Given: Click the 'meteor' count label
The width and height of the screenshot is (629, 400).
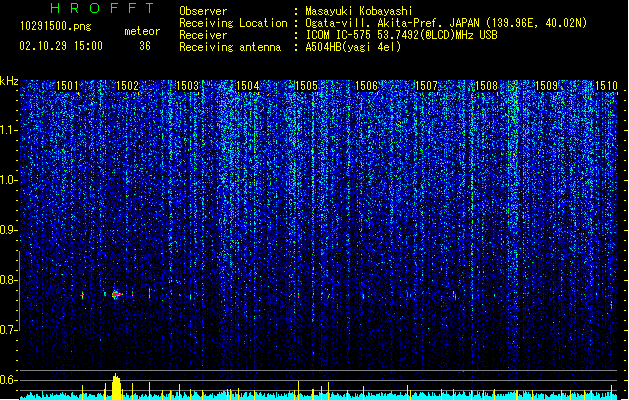Looking at the screenshot, I should [142, 31].
